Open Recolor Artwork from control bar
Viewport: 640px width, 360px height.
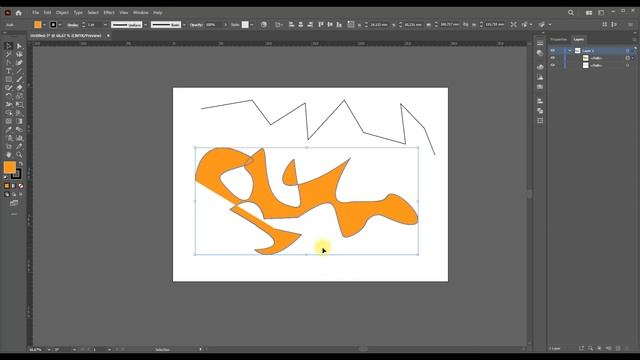point(264,24)
